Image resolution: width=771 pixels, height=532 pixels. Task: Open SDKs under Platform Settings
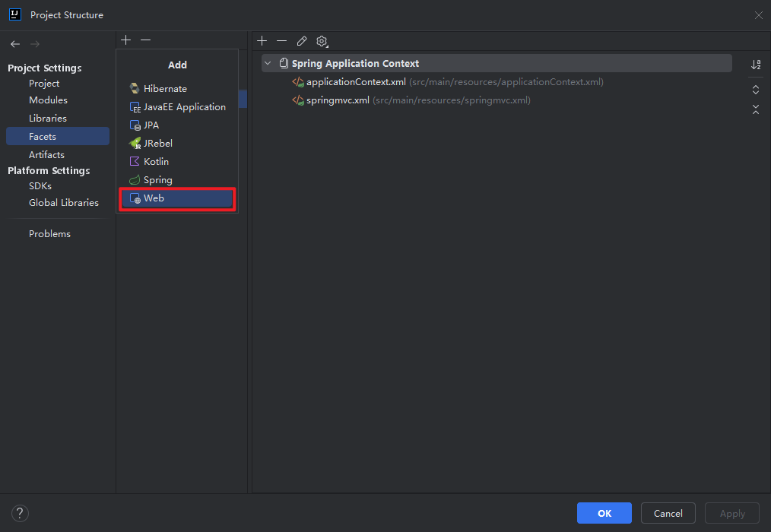pos(40,186)
